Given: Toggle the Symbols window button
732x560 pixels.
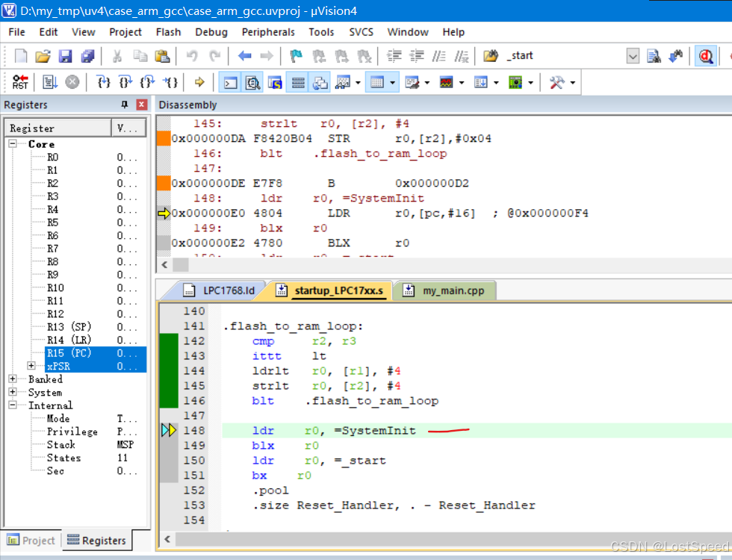Looking at the screenshot, I should pos(275,83).
